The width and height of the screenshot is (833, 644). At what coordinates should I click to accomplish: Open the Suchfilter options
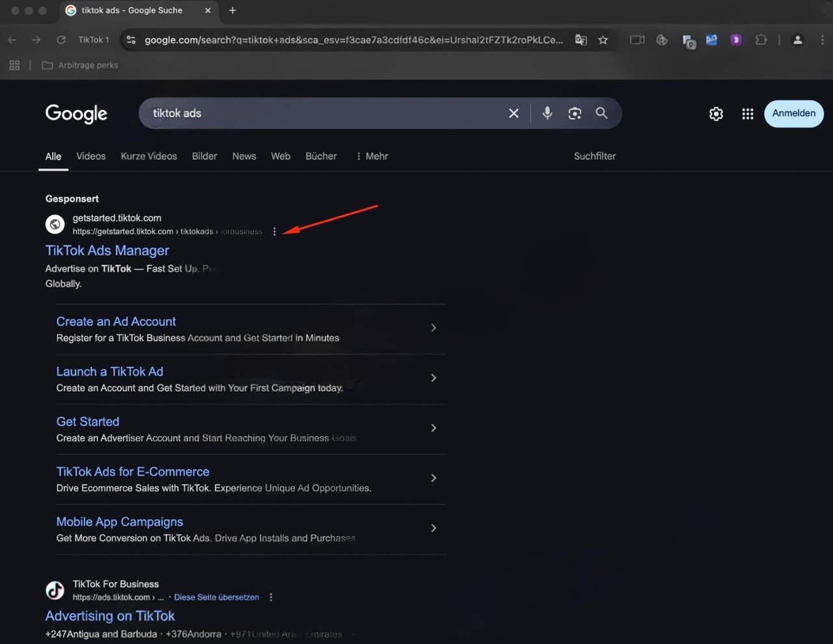pos(595,156)
